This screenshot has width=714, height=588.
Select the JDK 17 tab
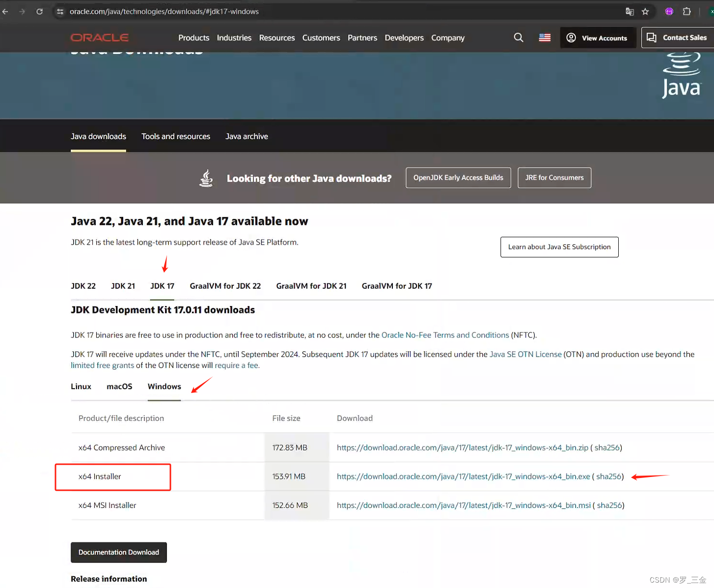(x=162, y=286)
